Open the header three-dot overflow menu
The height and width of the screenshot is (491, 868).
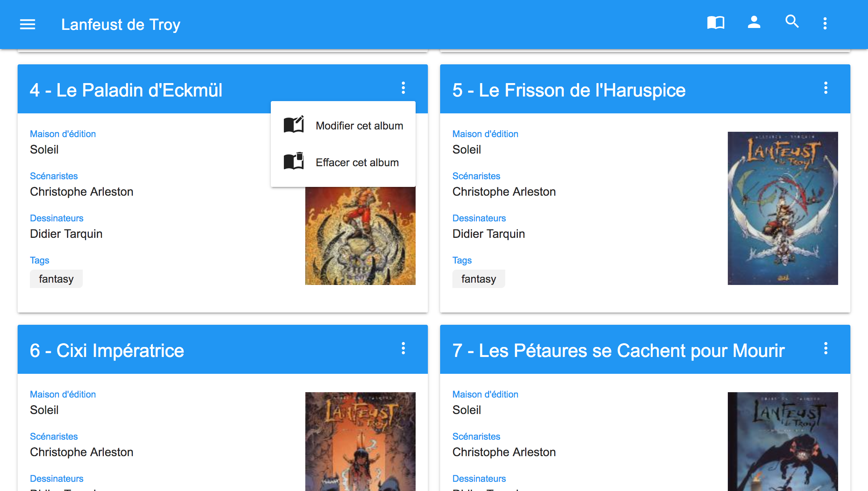(825, 23)
